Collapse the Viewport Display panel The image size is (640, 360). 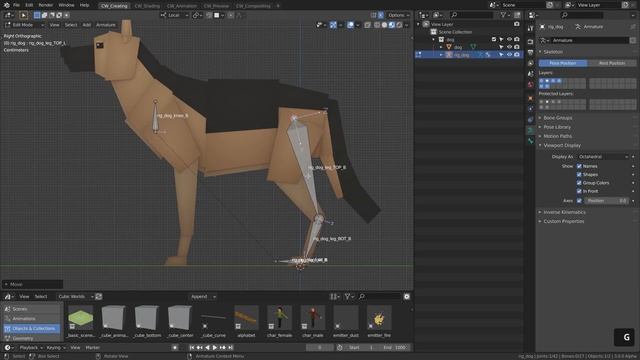click(x=562, y=145)
